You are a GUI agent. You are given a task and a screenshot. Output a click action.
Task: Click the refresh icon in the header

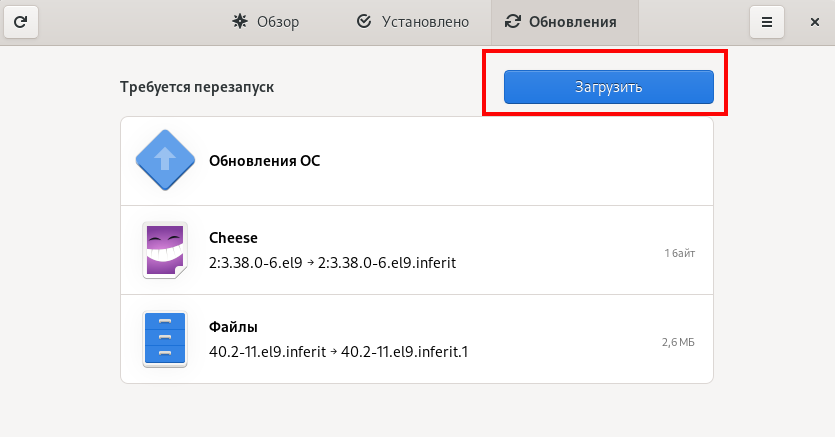tap(21, 21)
